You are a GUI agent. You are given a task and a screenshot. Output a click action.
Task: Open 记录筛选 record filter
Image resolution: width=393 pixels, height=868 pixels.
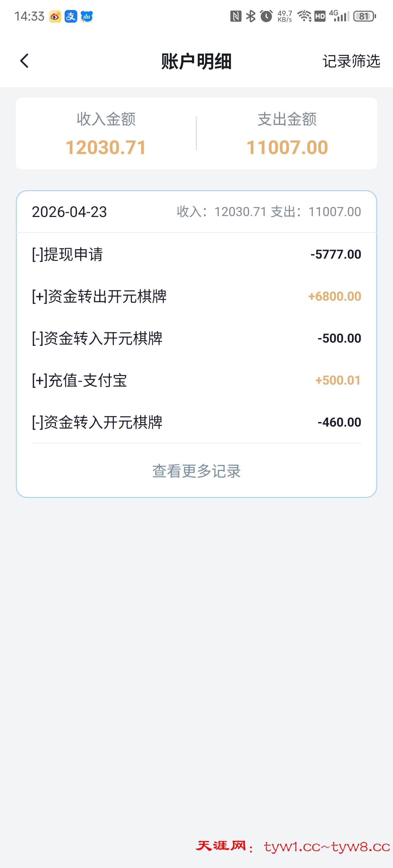coord(351,61)
